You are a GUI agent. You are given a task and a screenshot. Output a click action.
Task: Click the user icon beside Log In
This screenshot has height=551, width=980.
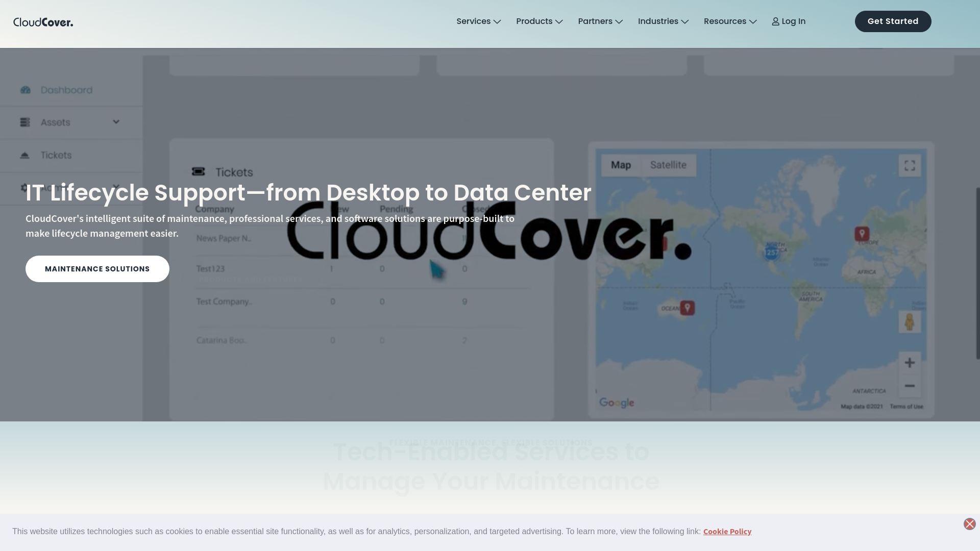pos(776,21)
